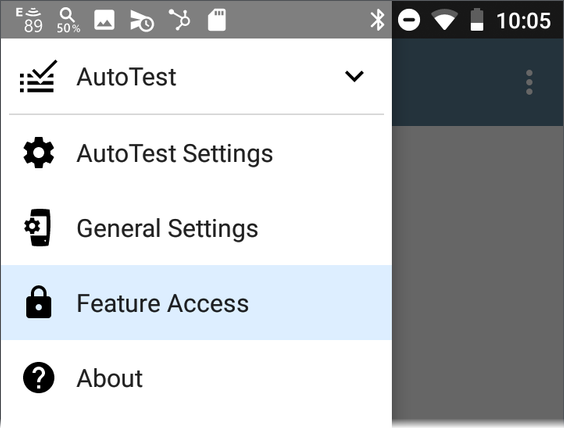Tap the image notification icon
This screenshot has height=429, width=564.
click(x=104, y=20)
